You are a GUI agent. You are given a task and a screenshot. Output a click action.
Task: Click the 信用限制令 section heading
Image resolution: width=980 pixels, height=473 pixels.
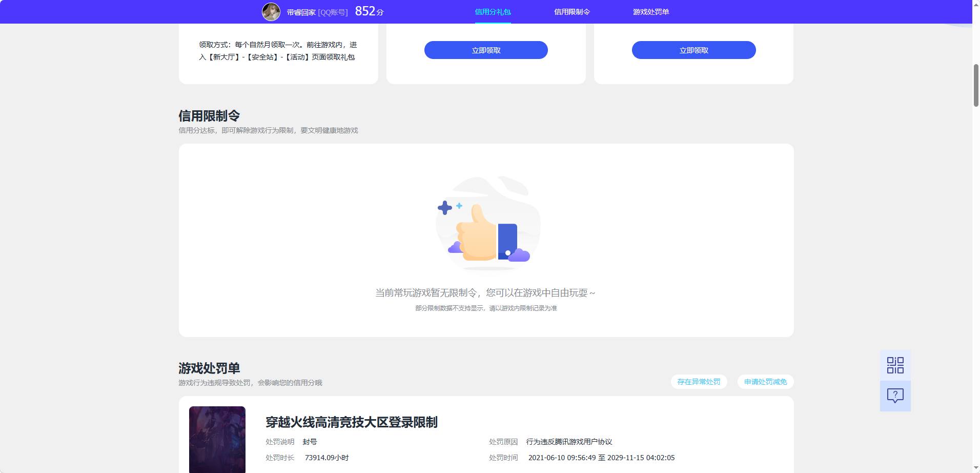click(209, 115)
